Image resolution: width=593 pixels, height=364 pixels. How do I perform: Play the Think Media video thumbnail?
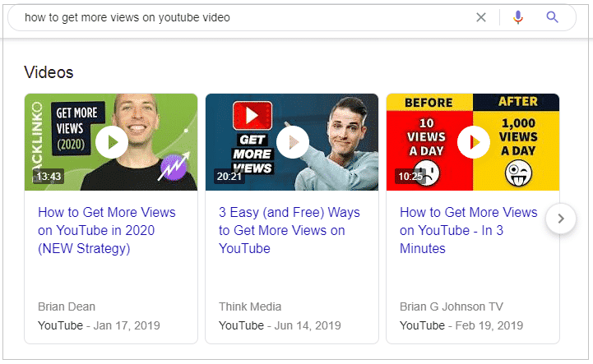tap(292, 142)
